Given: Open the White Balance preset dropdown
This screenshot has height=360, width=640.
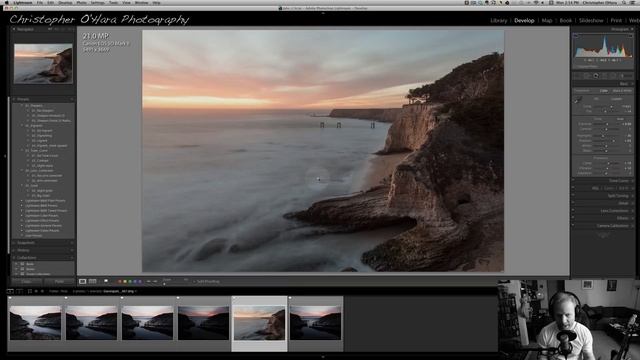Looking at the screenshot, I should [618, 99].
